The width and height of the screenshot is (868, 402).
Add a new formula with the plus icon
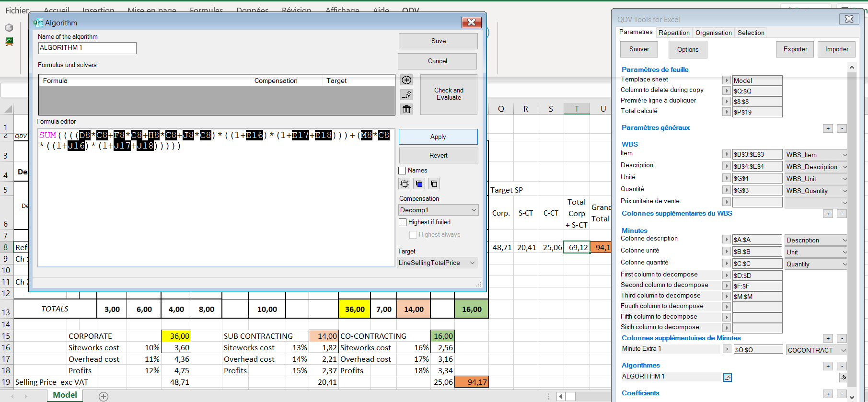click(x=406, y=80)
